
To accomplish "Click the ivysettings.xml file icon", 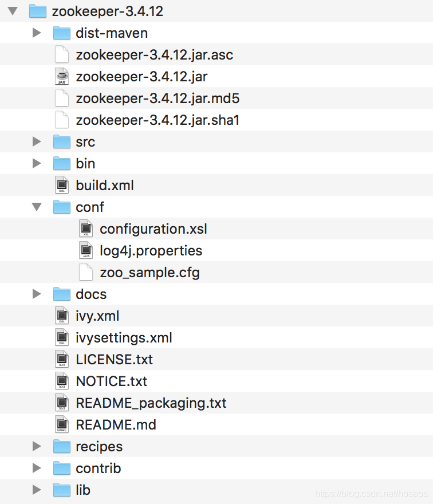I will click(x=61, y=338).
